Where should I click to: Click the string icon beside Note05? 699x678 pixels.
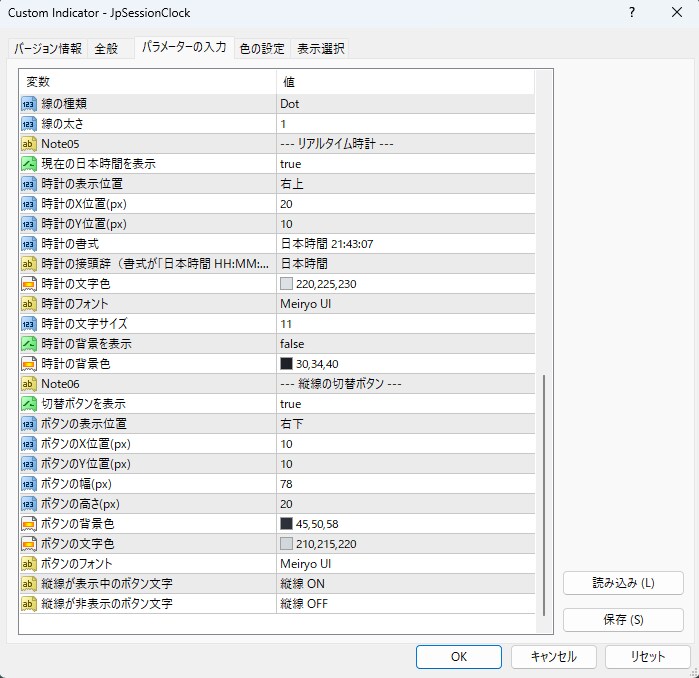[29, 144]
